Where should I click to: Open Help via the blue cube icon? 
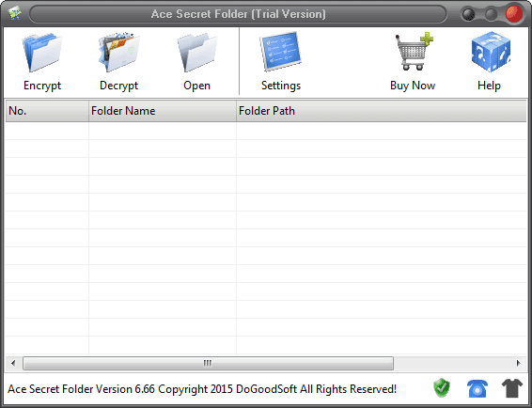[491, 52]
